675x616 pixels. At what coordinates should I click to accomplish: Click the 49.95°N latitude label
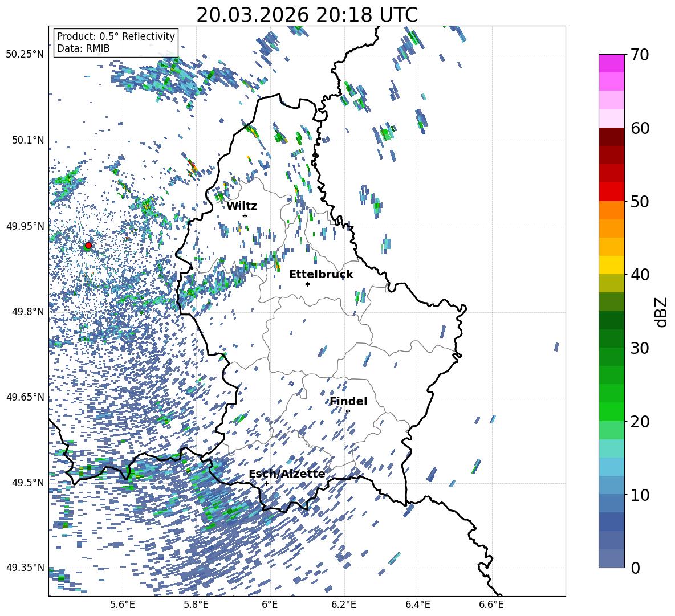click(x=25, y=226)
